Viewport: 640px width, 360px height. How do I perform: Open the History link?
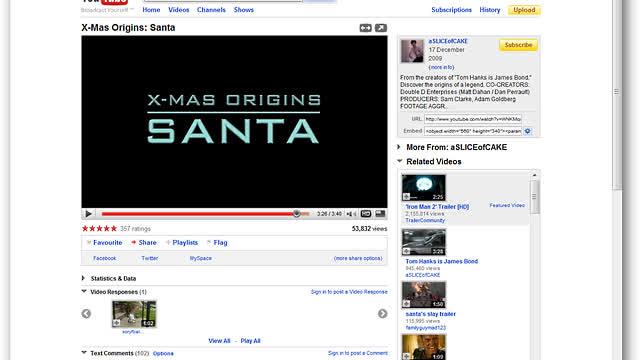click(490, 10)
